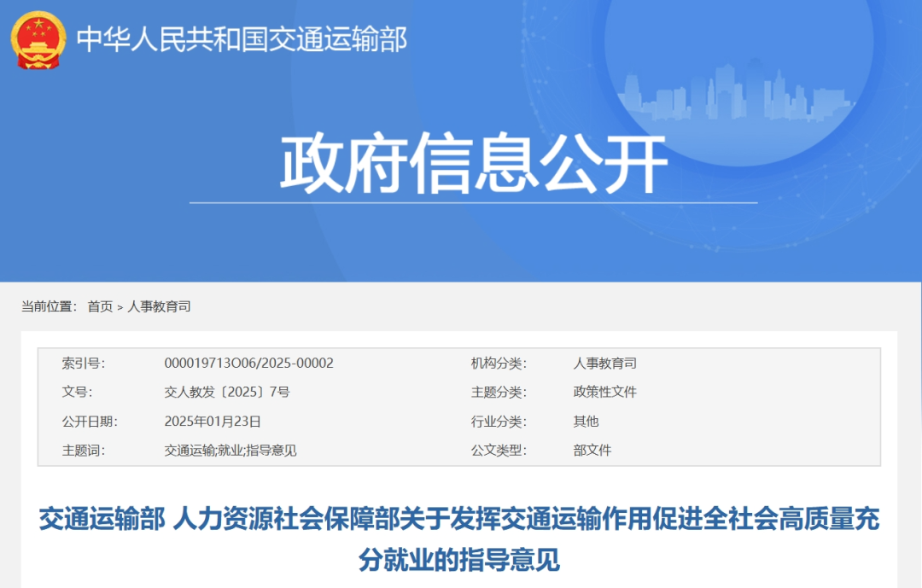Open 人事教育司 in the breadcrumb trail
This screenshot has width=922, height=588.
(x=159, y=306)
